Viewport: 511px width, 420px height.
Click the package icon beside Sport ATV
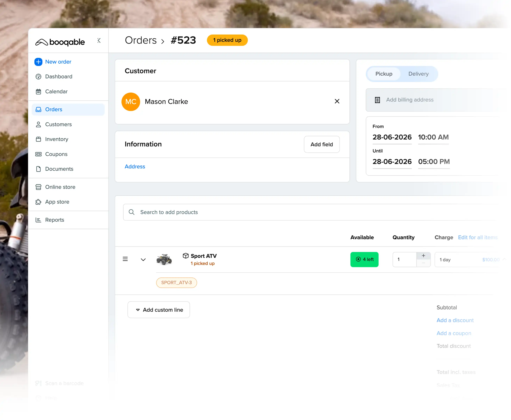point(185,256)
